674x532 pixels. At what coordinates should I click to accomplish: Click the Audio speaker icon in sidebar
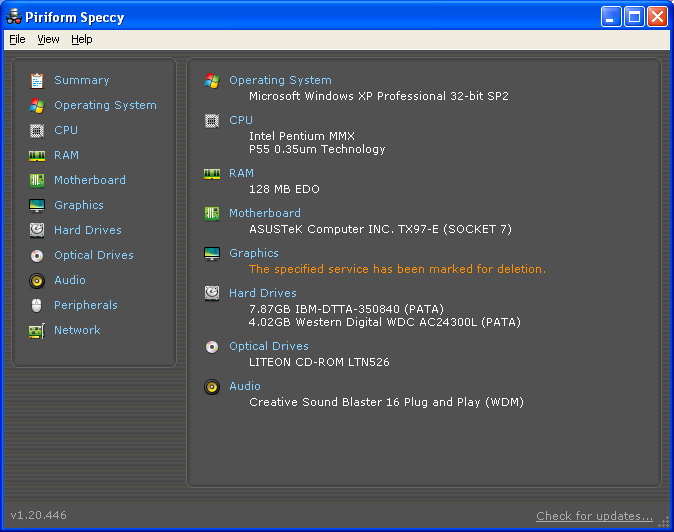[37, 281]
